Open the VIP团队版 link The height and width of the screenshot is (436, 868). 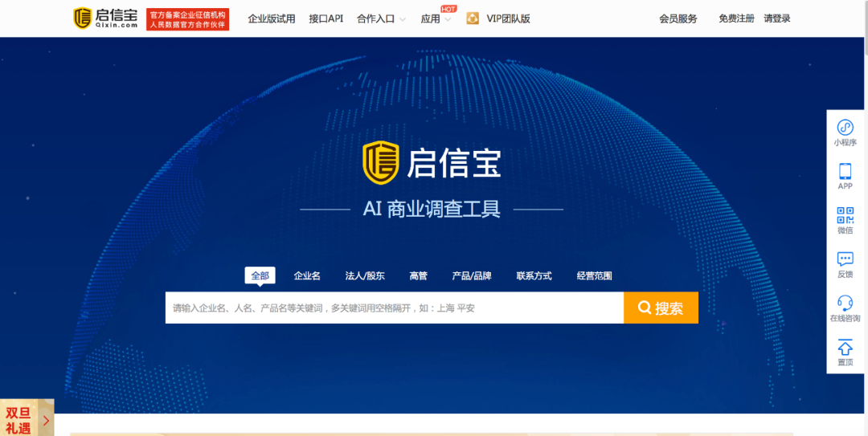point(508,18)
